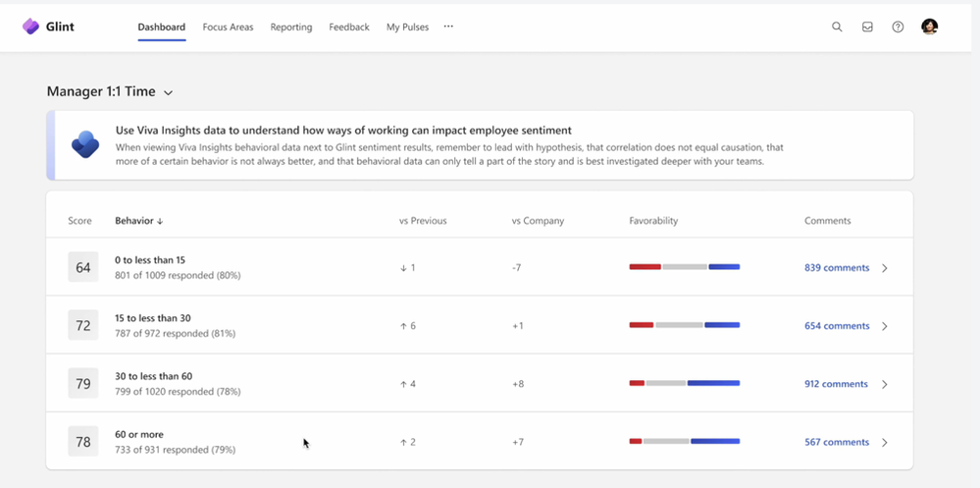Click the score 78 box
980x488 pixels.
point(83,442)
